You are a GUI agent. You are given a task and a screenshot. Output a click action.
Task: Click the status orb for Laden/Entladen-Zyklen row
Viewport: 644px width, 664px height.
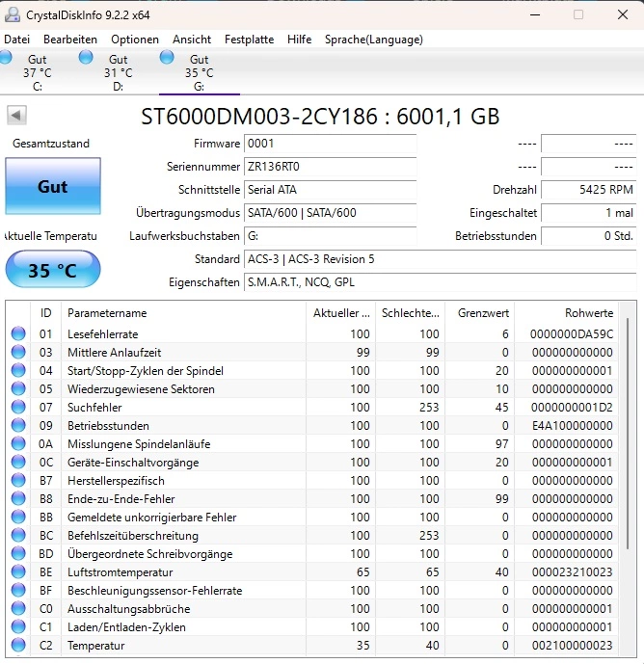pos(18,626)
